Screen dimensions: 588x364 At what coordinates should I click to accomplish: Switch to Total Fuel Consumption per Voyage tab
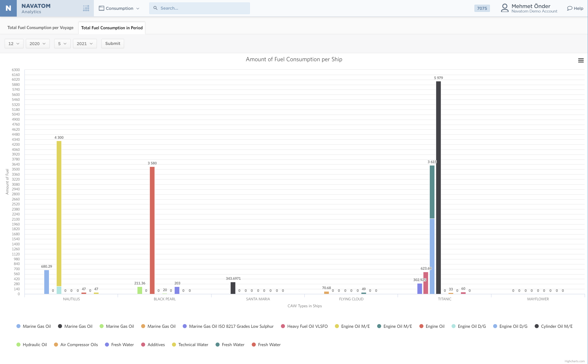coord(40,28)
